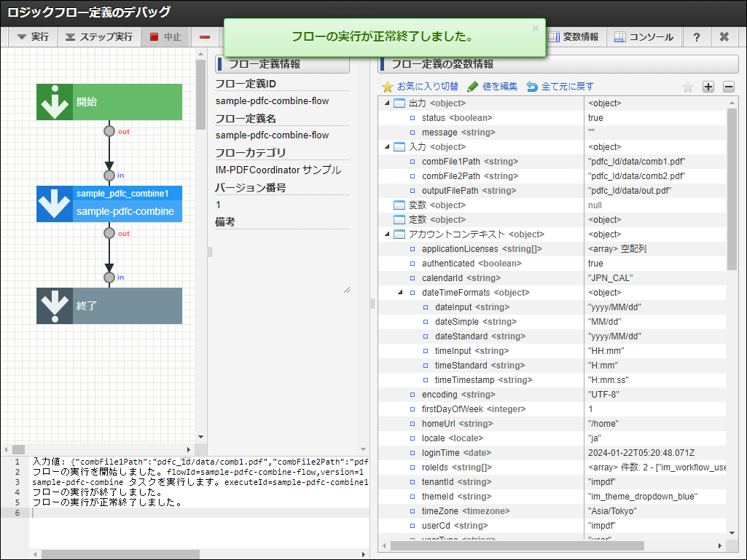Collapse the 入力 object node
Image resolution: width=747 pixels, height=560 pixels.
click(x=387, y=147)
